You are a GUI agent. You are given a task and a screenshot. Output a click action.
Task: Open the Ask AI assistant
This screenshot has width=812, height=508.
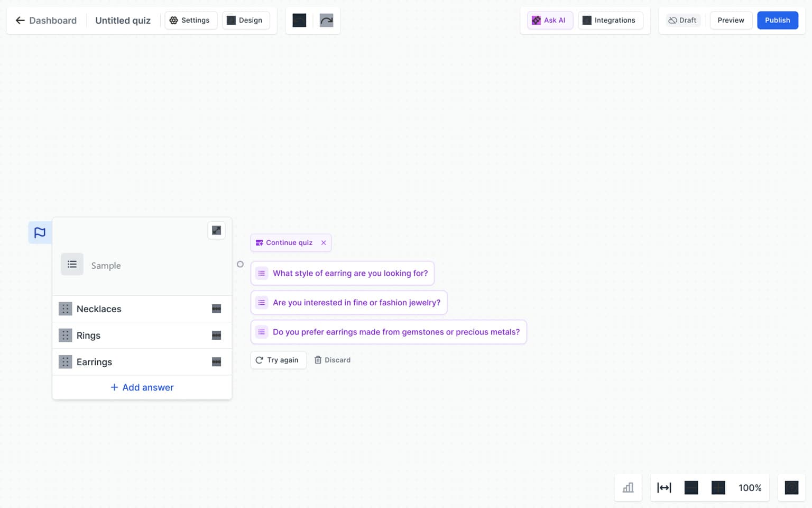[x=550, y=20]
